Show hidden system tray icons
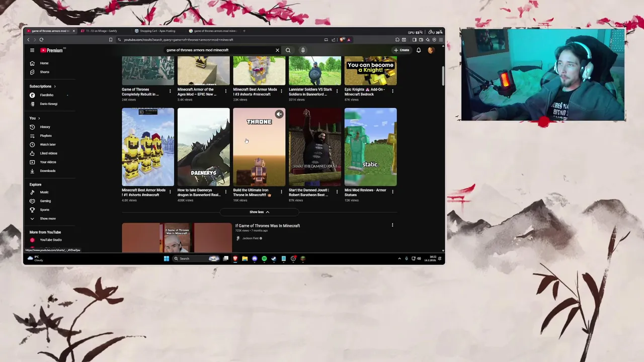The image size is (644, 362). click(x=399, y=258)
